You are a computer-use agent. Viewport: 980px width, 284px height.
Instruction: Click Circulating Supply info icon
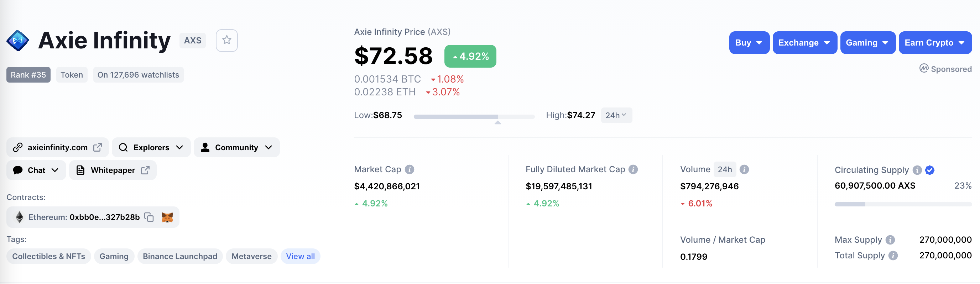[x=917, y=170]
